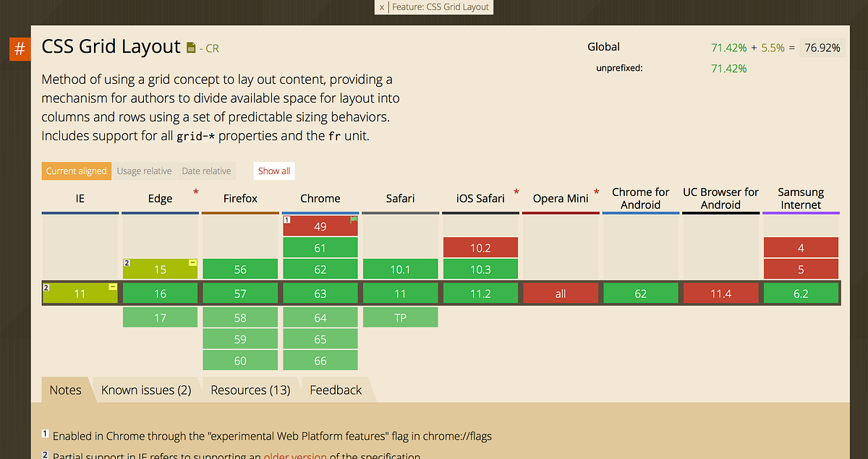Click footnote marker 1 in the notes section
Image resolution: width=868 pixels, height=459 pixels.
[45, 432]
